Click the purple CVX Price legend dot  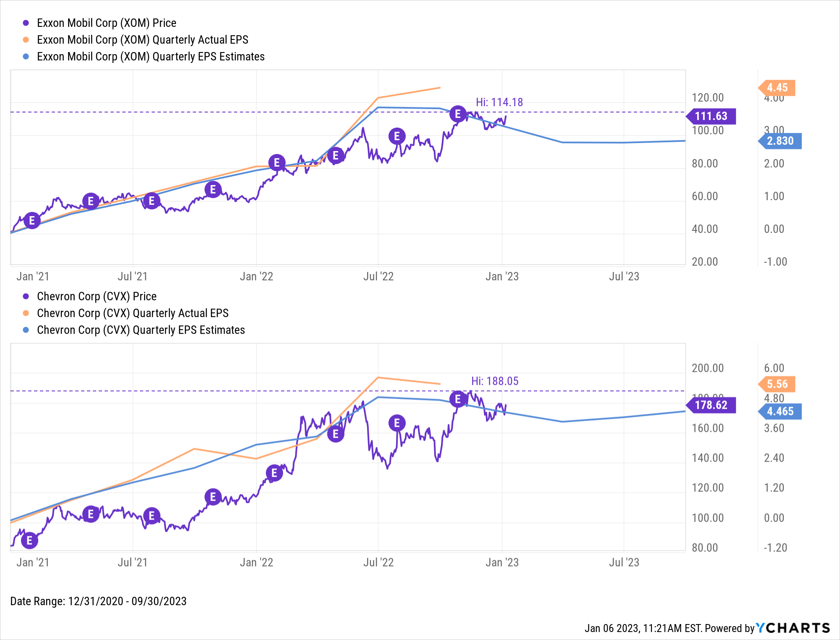(26, 296)
